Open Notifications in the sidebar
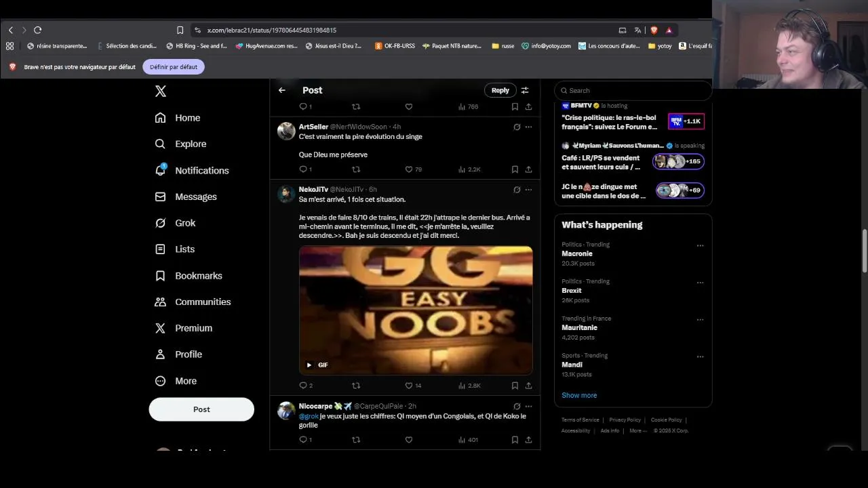Image resolution: width=868 pixels, height=488 pixels. point(192,170)
